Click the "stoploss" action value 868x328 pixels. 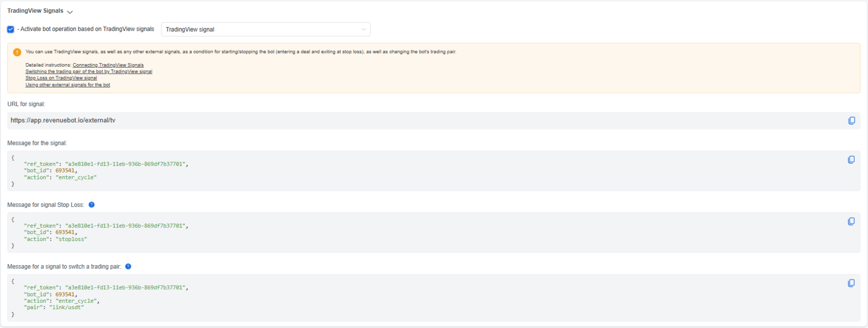pyautogui.click(x=71, y=239)
